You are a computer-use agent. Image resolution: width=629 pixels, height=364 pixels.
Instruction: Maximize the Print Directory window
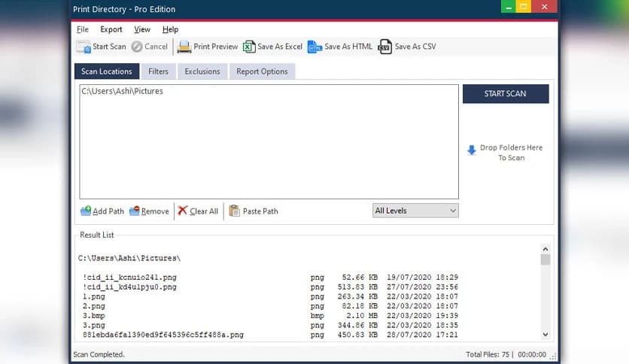[x=524, y=7]
